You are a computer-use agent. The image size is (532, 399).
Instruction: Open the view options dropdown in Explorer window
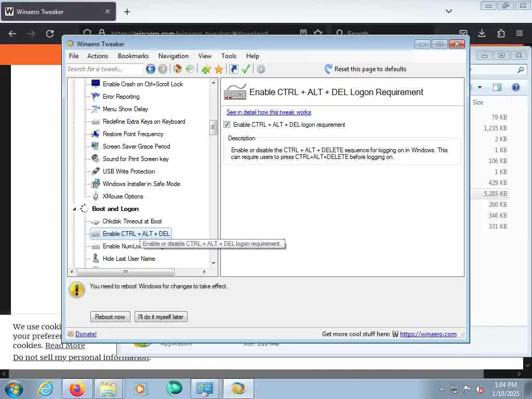coord(480,87)
